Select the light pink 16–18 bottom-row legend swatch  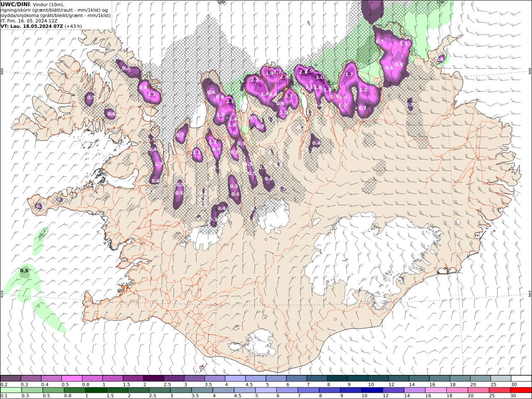pyautogui.click(x=435, y=390)
